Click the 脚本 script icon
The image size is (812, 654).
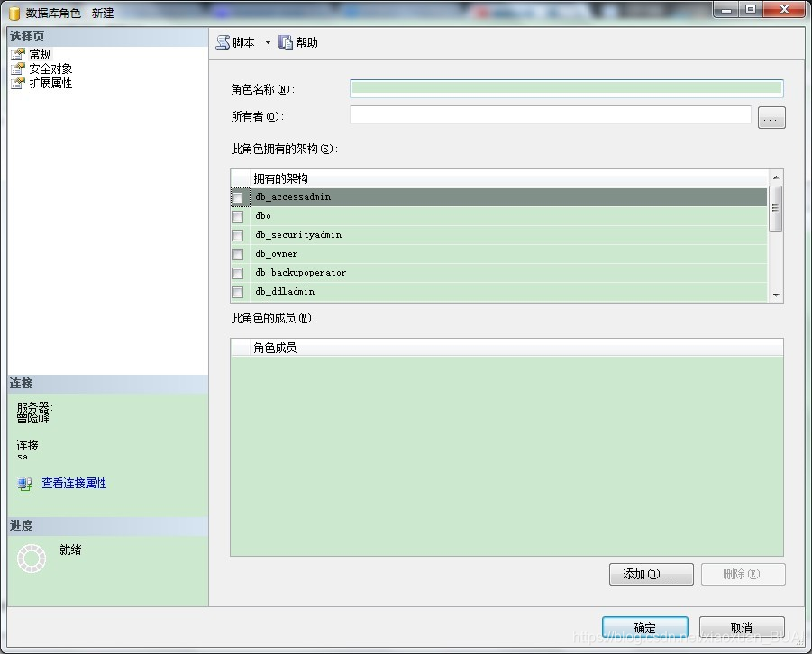223,42
